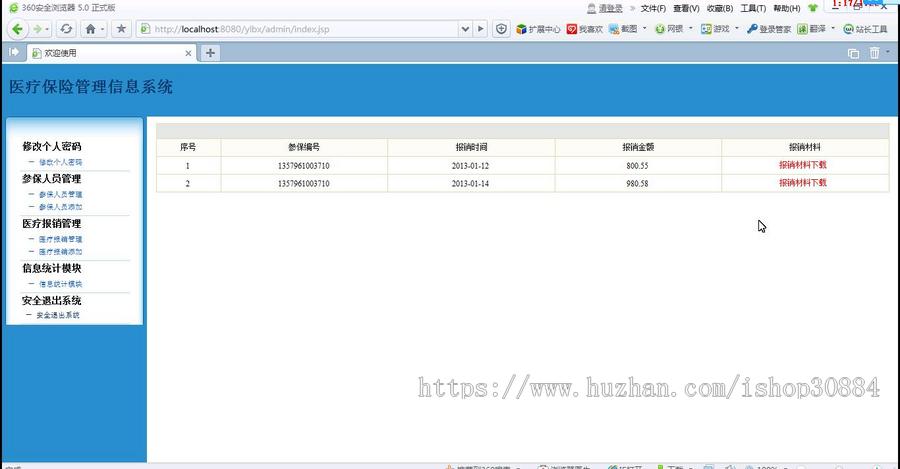Open the 帮助(H) menu
Viewport: 900px width, 469px height.
[786, 8]
